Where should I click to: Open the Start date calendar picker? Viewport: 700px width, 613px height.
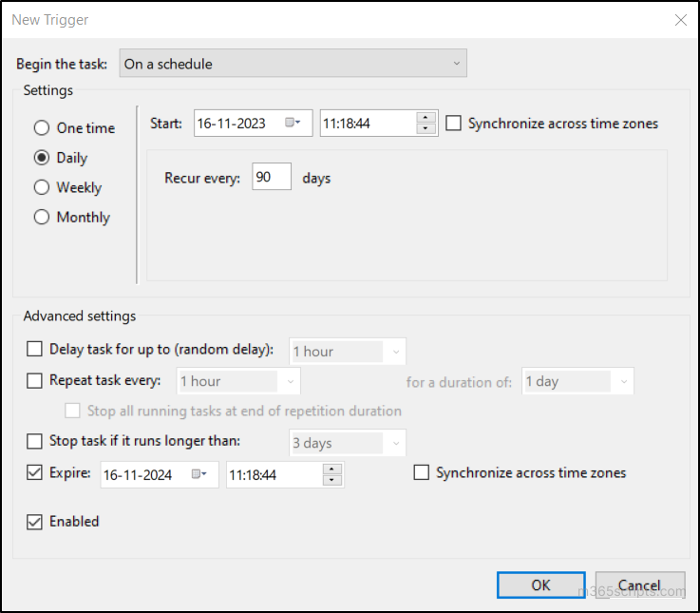[x=293, y=124]
